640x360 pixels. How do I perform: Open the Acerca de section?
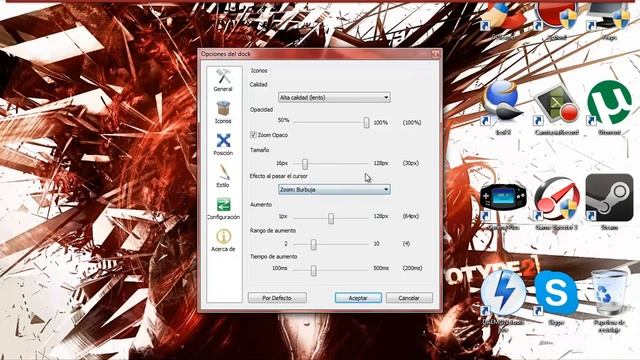pyautogui.click(x=223, y=240)
